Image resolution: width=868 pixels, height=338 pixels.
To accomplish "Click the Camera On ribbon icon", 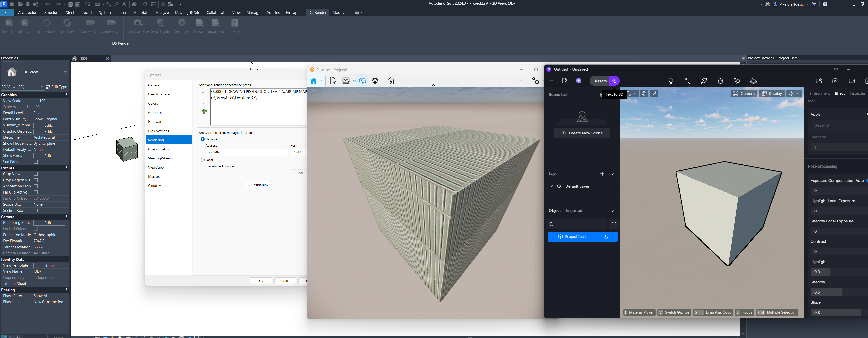I will coord(90,23).
